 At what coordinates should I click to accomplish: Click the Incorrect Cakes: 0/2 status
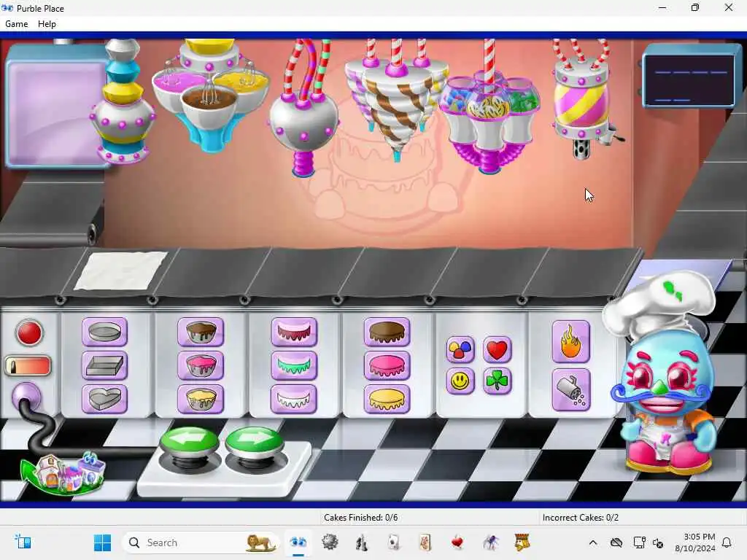tap(580, 517)
